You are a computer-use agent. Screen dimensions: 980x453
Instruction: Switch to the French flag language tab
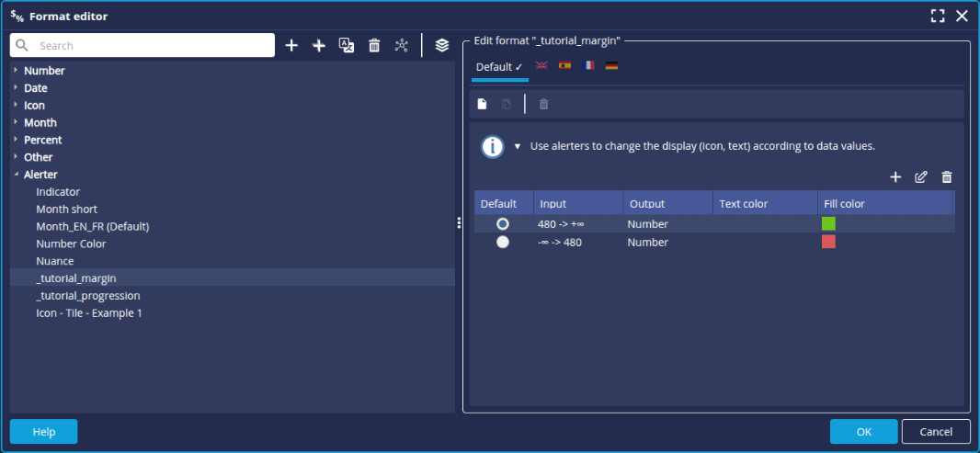[x=588, y=66]
